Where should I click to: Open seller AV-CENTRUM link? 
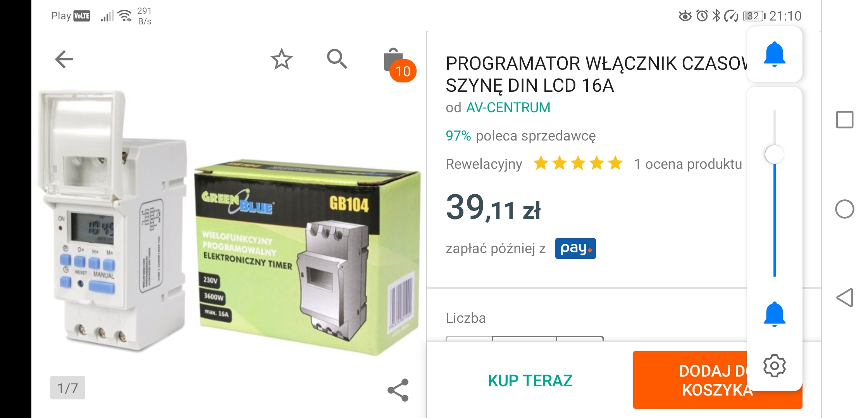click(508, 108)
